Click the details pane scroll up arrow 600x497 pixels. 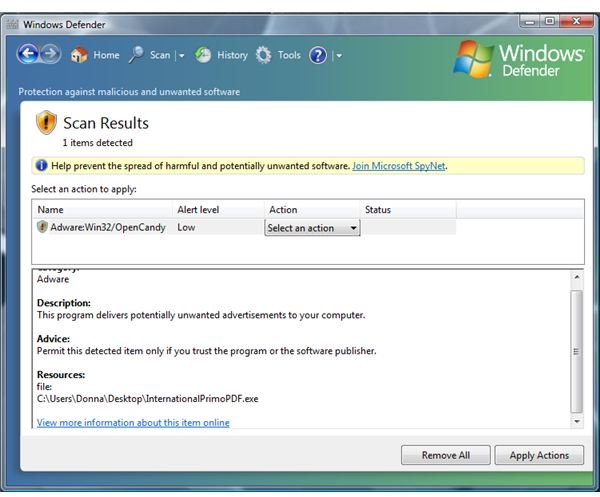(x=577, y=276)
